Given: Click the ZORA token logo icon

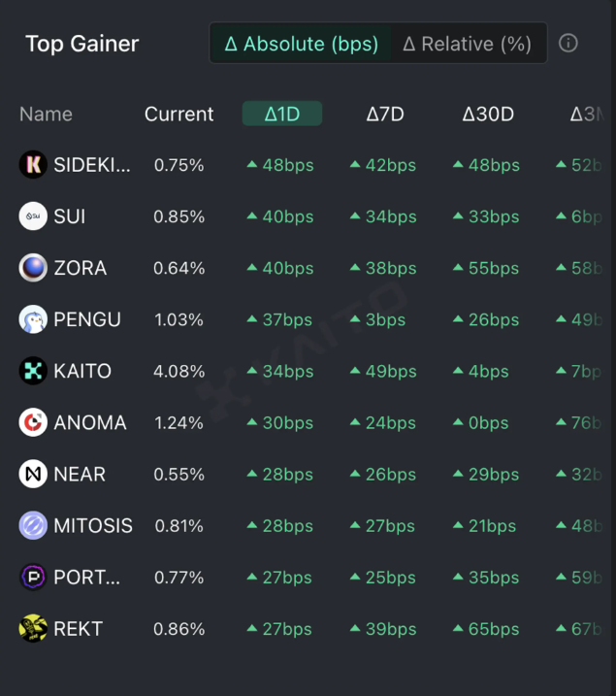Looking at the screenshot, I should click(x=33, y=268).
